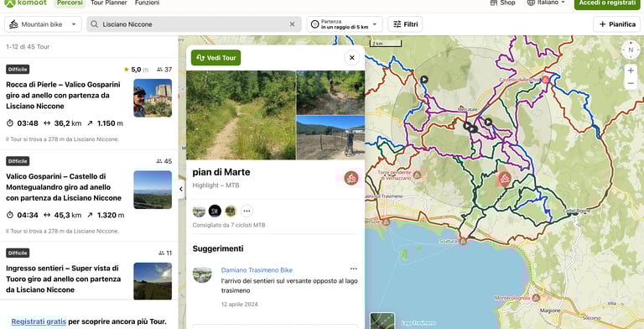Open the Italiano language selector

[x=546, y=3]
